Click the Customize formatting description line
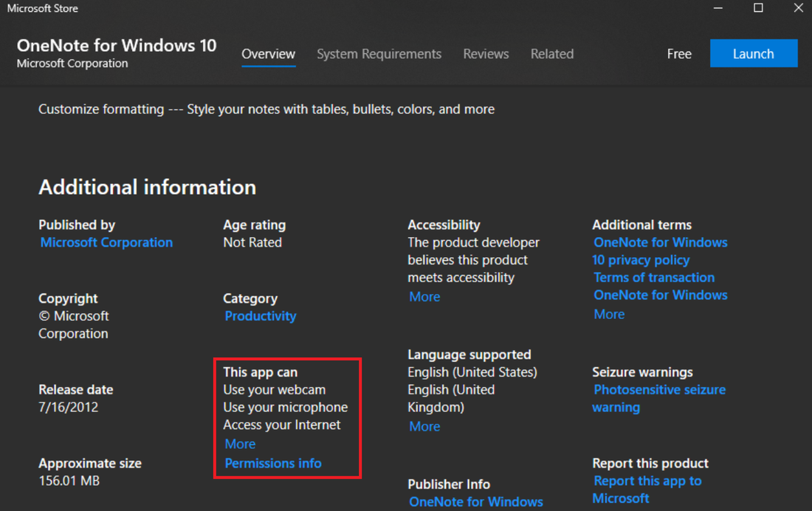Viewport: 812px width, 511px height. coord(266,109)
